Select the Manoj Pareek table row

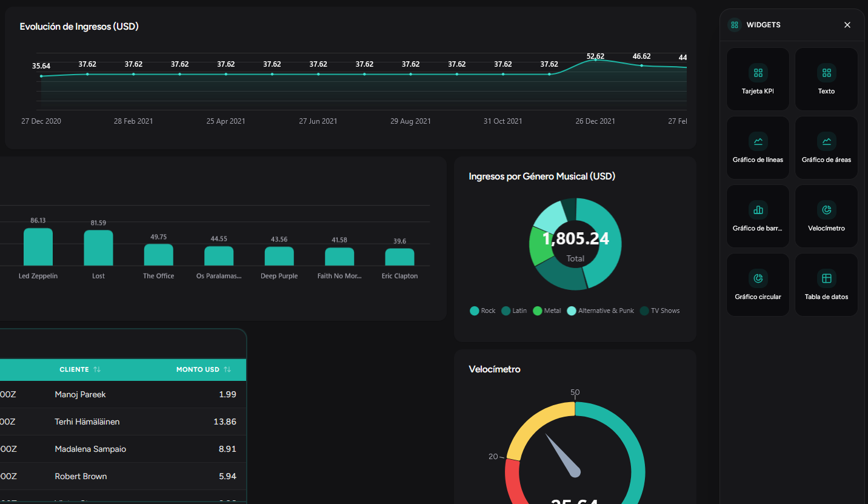point(123,394)
